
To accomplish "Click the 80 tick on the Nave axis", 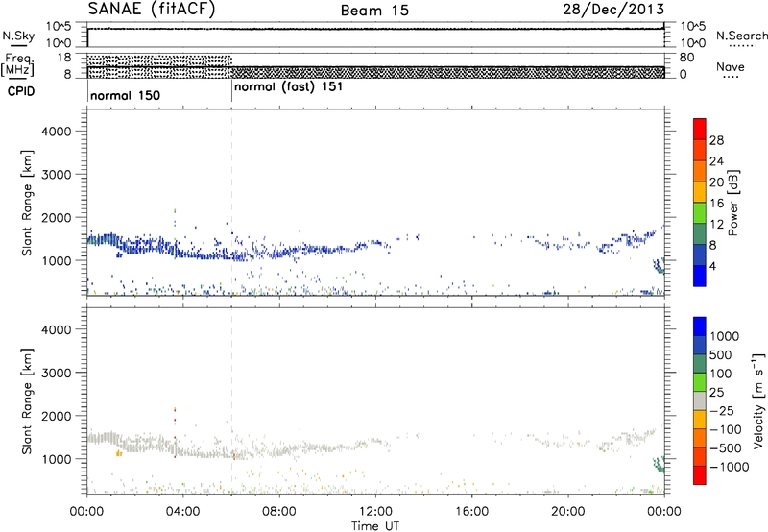I will click(686, 58).
